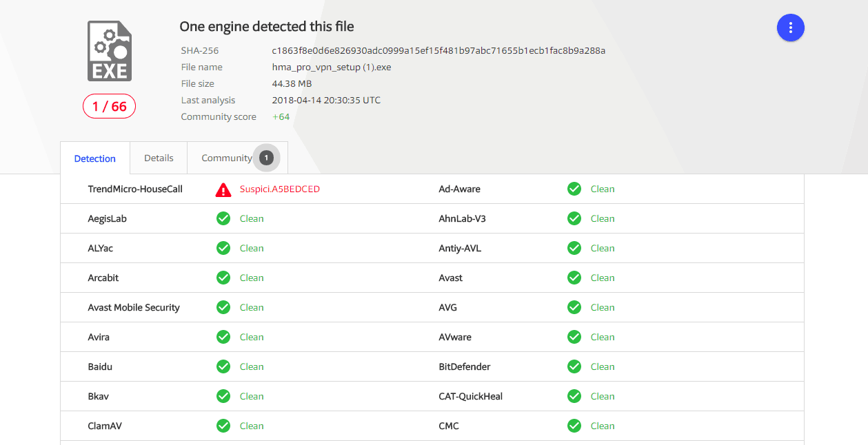Click the Antiy-AVL engine name
Screen dimensions: 868x445
[460, 248]
